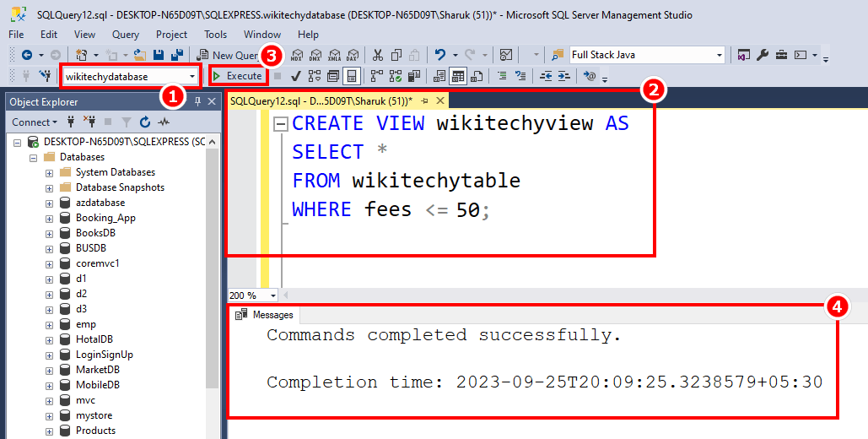Expand the BooksDB database
Screen dimensions: 868x439
(x=49, y=233)
